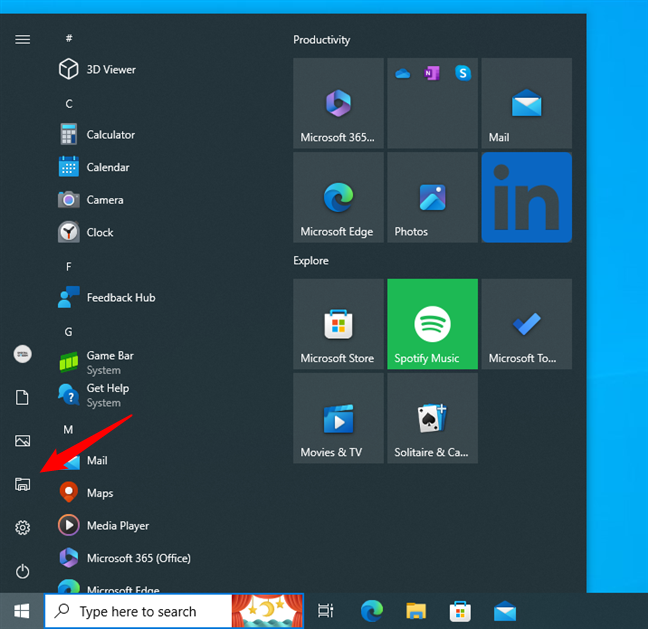Click the Explore group header
Screen dimensions: 648x629
(x=311, y=261)
